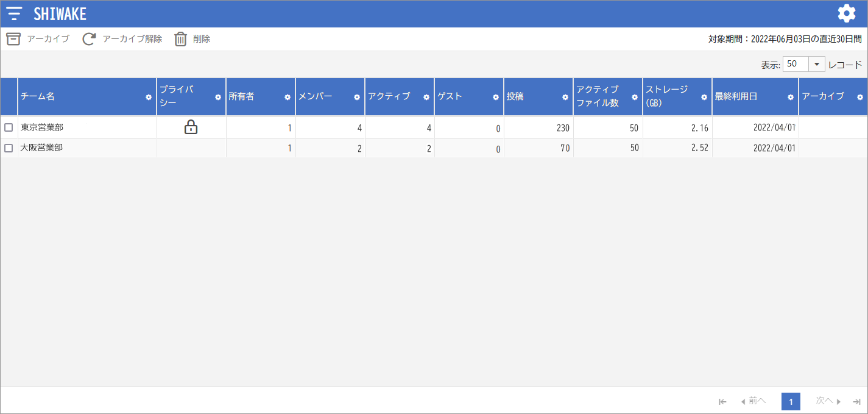Select the アーカイブ解除 (unarchive) icon

[x=89, y=38]
